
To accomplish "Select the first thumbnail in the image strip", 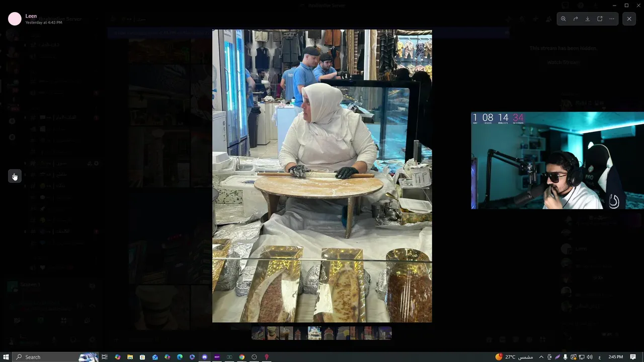I will coord(258,333).
